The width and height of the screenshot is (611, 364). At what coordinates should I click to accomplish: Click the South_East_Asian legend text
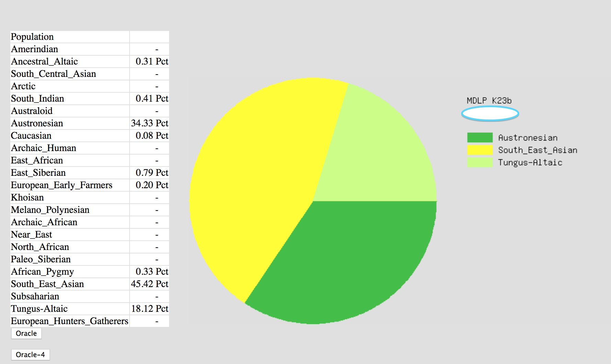pyautogui.click(x=538, y=150)
